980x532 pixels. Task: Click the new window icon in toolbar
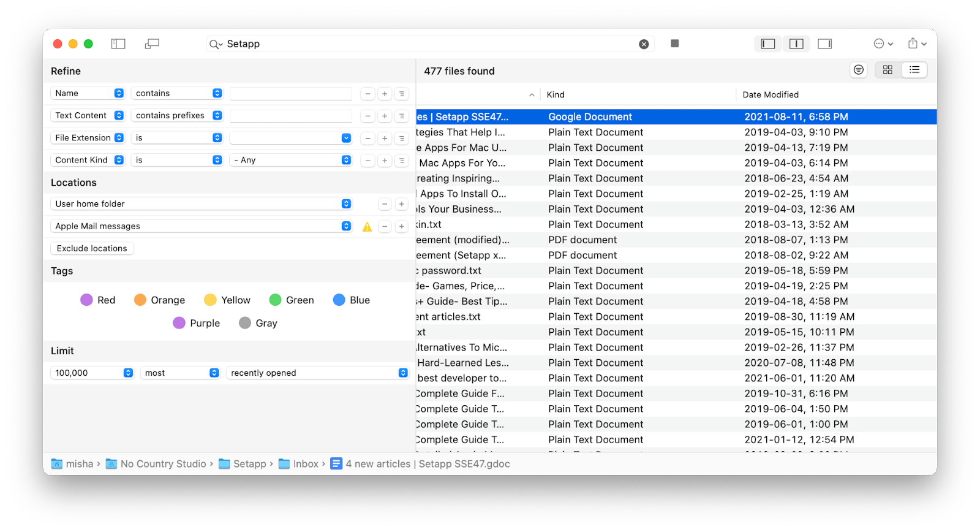pyautogui.click(x=152, y=44)
